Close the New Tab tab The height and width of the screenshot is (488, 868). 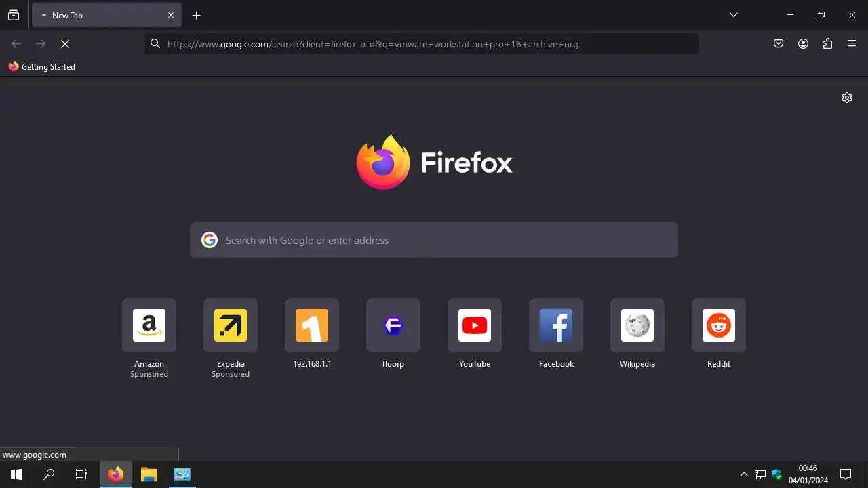[x=171, y=15]
